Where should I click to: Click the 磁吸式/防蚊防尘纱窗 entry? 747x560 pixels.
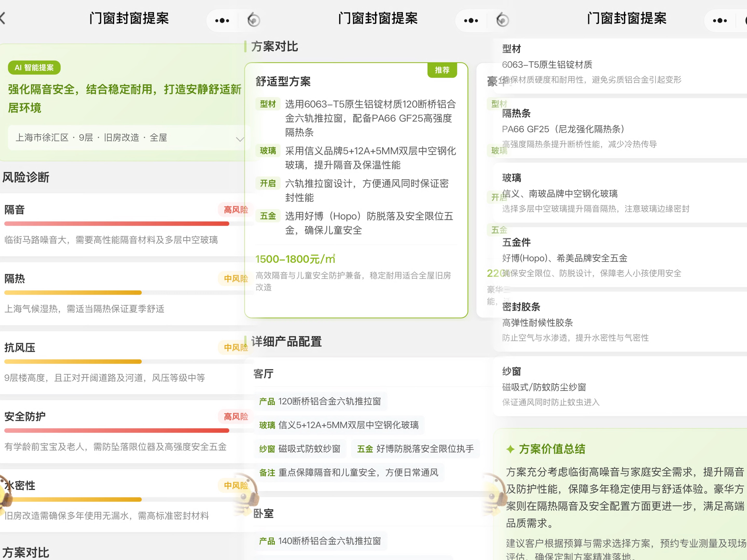point(544,387)
